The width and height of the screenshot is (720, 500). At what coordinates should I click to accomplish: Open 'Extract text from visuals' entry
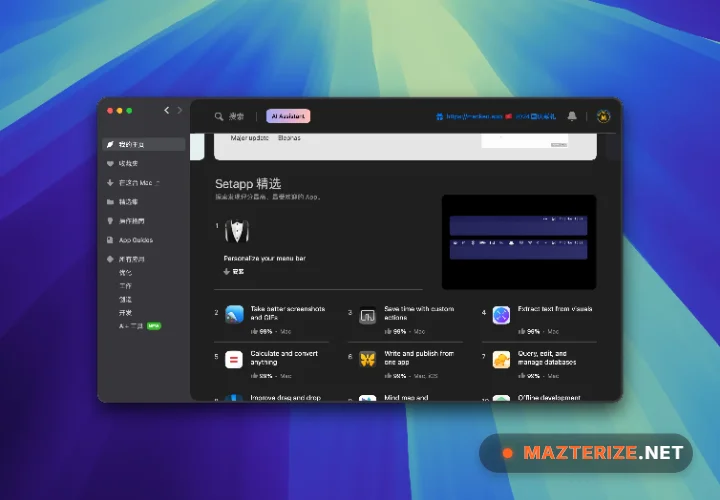coord(555,309)
